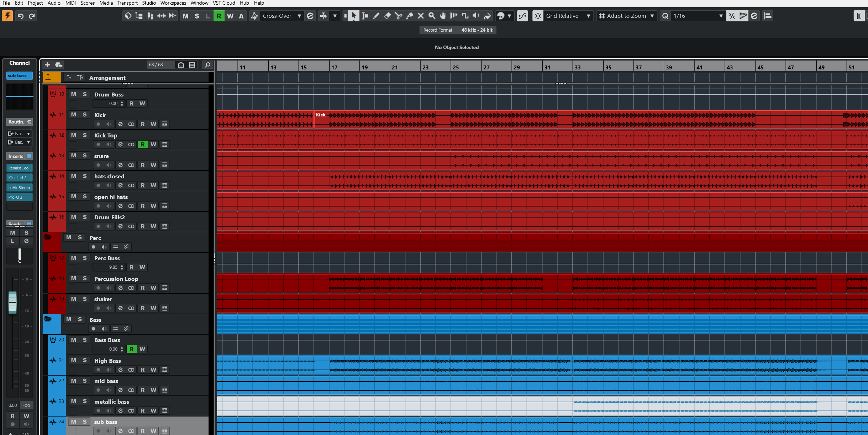Open the Transport menu
The height and width of the screenshot is (435, 868).
point(127,3)
